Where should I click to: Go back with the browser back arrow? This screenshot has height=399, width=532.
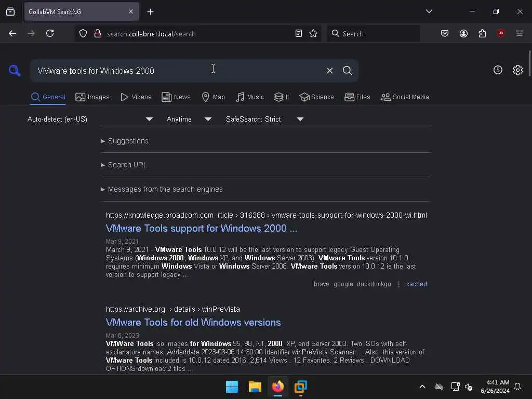coord(12,34)
